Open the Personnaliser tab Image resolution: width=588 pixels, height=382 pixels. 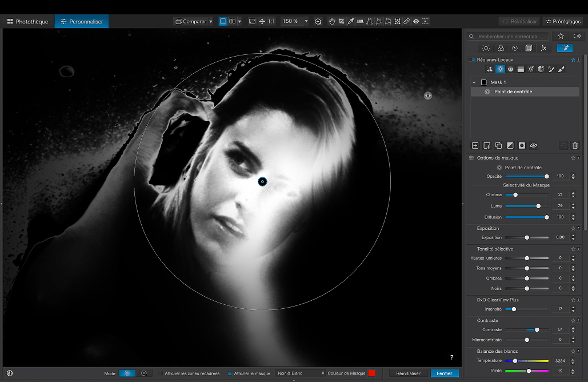click(x=82, y=21)
